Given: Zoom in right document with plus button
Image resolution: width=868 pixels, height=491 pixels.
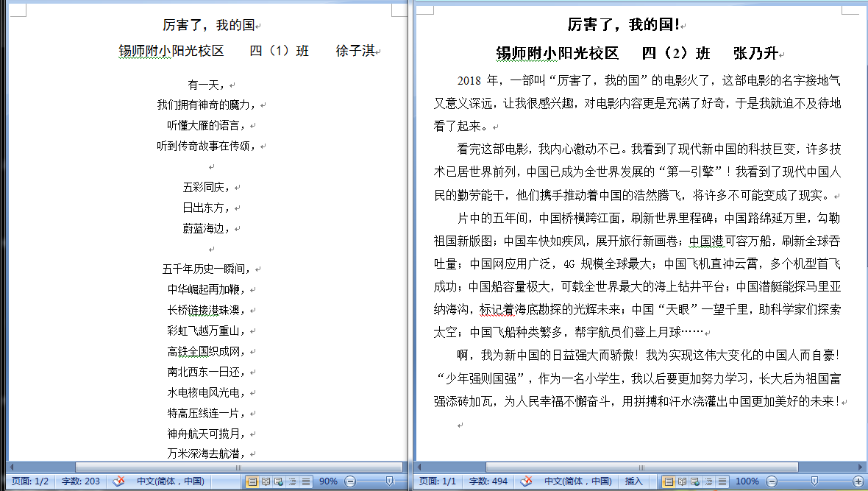Looking at the screenshot, I should tap(858, 481).
